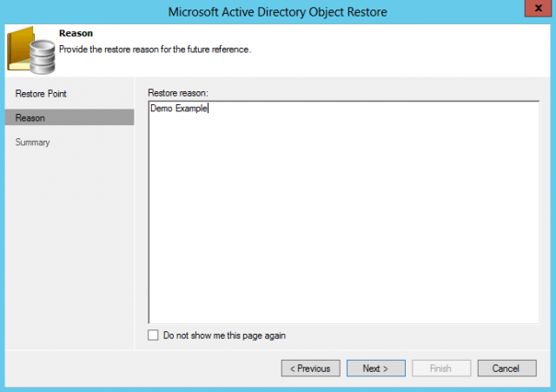Click inside the Restore reason text box

[344, 212]
